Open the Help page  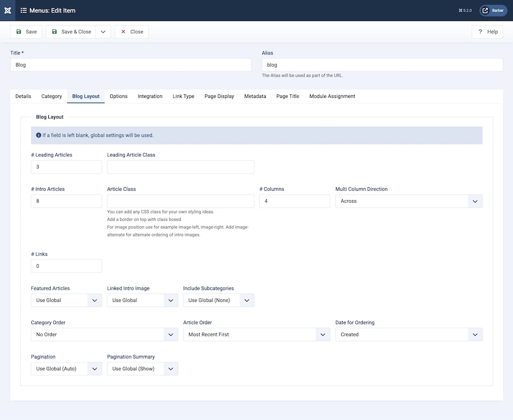(x=487, y=32)
